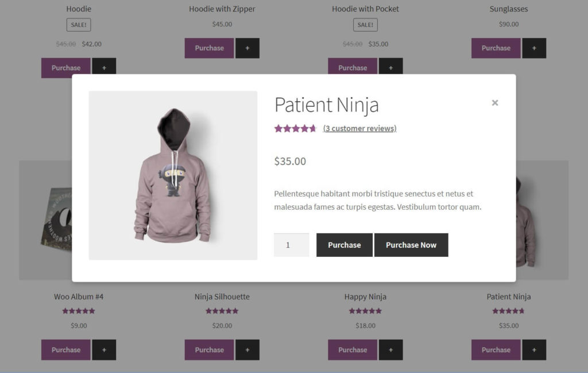Open the Happy Ninja product title
This screenshot has width=588, height=373.
(365, 297)
